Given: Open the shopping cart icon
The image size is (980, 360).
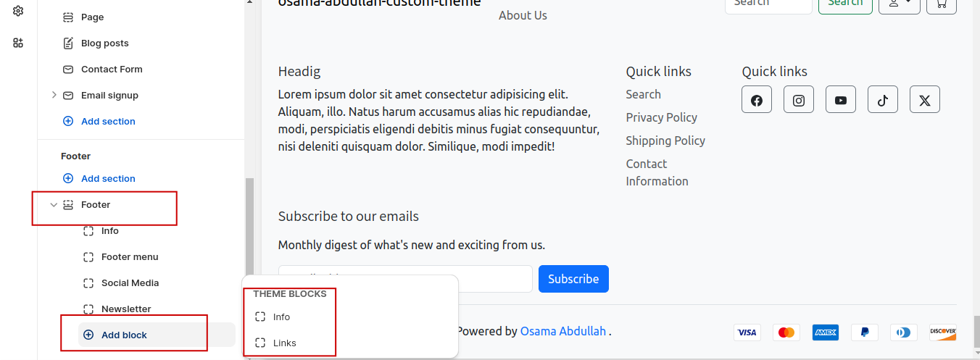Looking at the screenshot, I should coord(942,4).
